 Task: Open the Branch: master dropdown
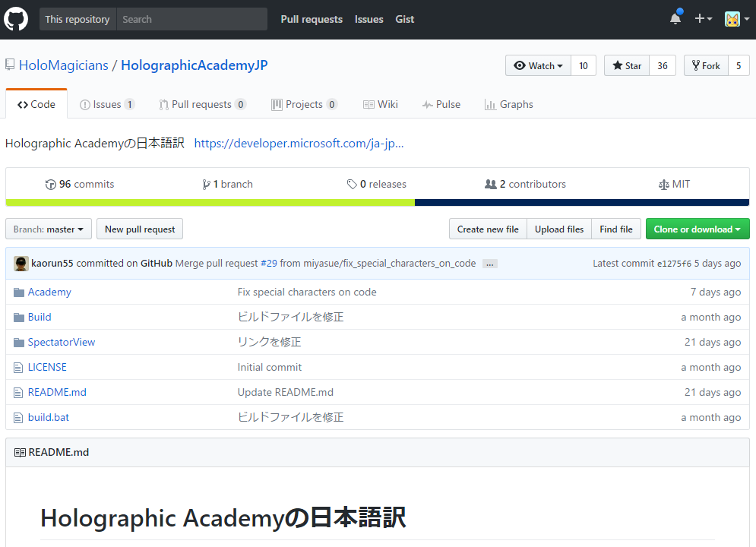click(x=48, y=229)
